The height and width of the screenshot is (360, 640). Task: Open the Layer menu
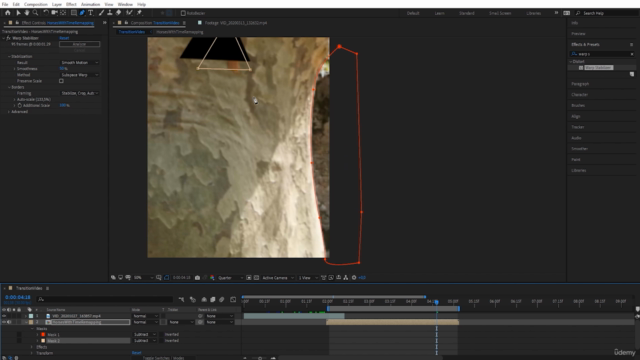(57, 4)
